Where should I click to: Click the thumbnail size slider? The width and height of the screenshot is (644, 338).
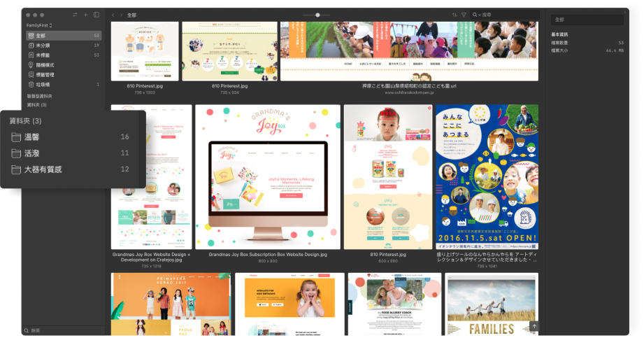pyautogui.click(x=318, y=15)
